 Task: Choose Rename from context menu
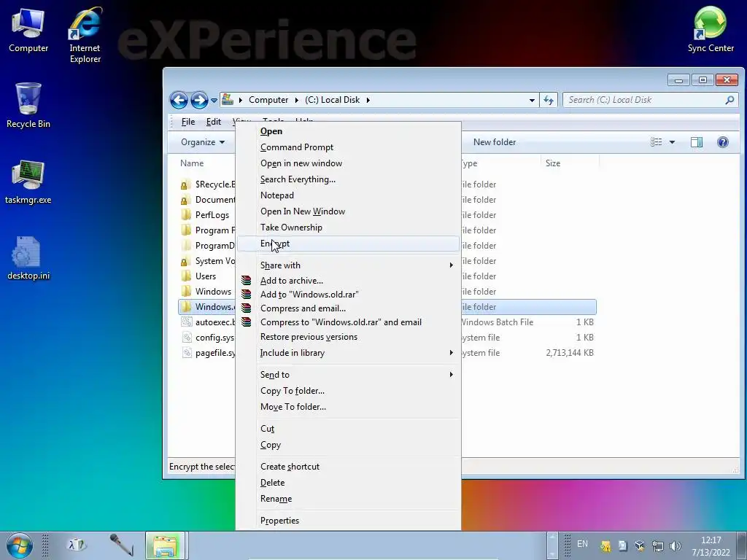[348, 499]
